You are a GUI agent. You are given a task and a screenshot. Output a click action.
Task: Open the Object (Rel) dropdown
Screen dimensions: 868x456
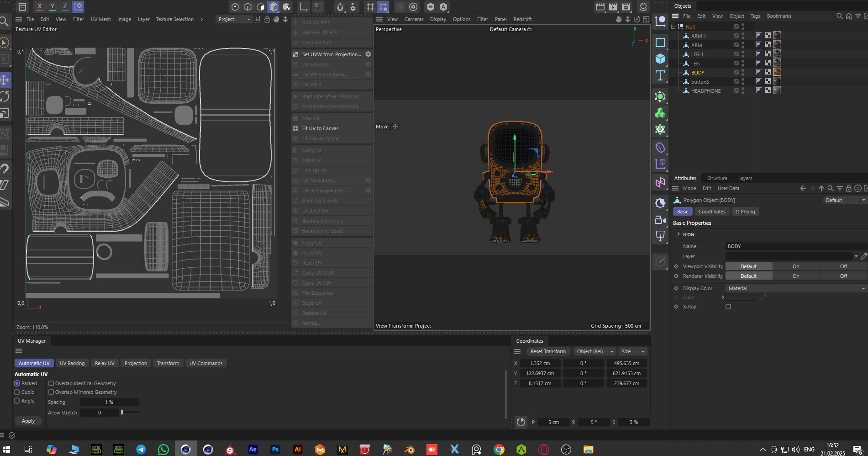click(x=594, y=351)
